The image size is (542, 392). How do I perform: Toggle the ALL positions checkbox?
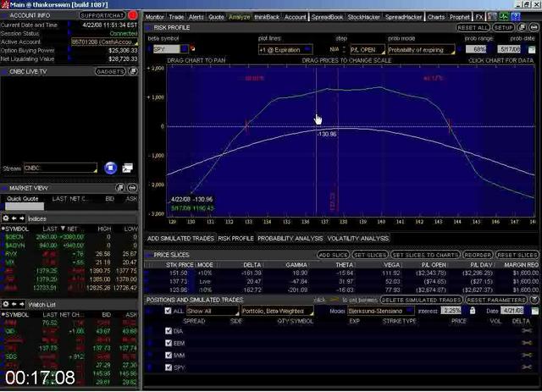point(168,311)
